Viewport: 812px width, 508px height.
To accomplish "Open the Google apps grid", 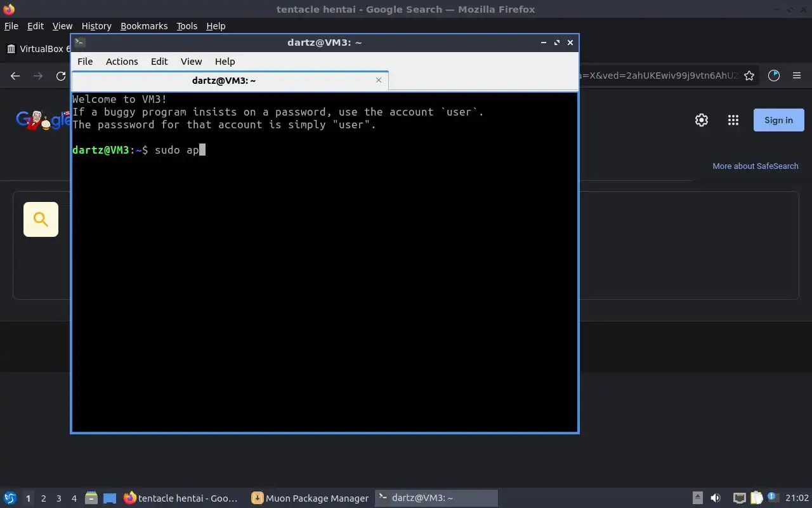I will pos(733,120).
